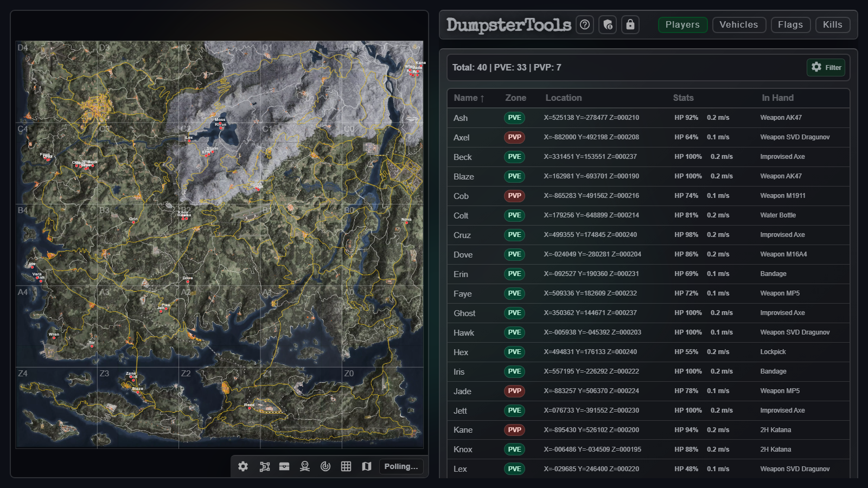The height and width of the screenshot is (488, 868).
Task: Sort by Name column header
Action: point(469,98)
